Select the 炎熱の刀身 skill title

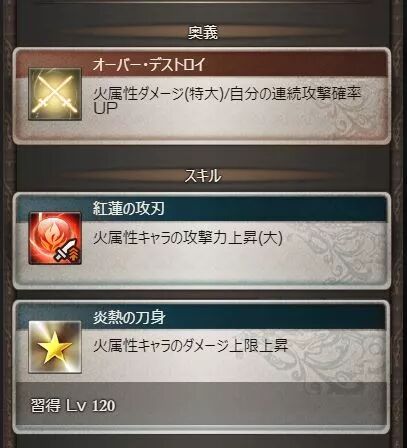[129, 317]
